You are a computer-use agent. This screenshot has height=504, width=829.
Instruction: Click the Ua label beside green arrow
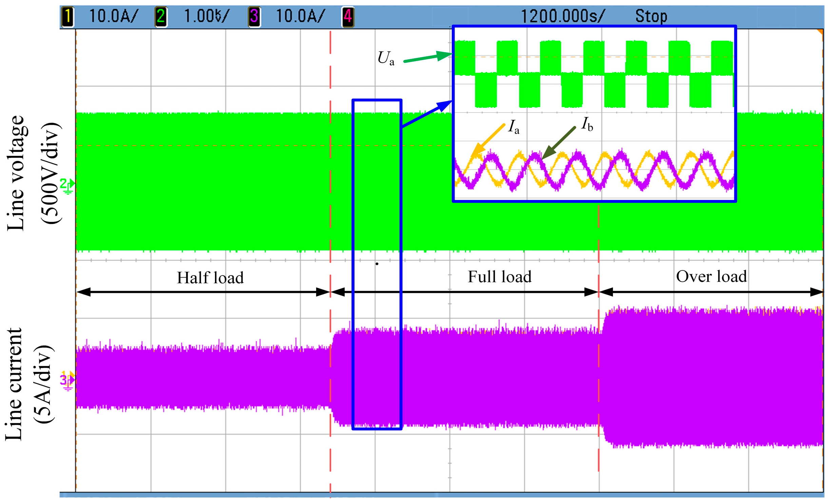click(386, 58)
